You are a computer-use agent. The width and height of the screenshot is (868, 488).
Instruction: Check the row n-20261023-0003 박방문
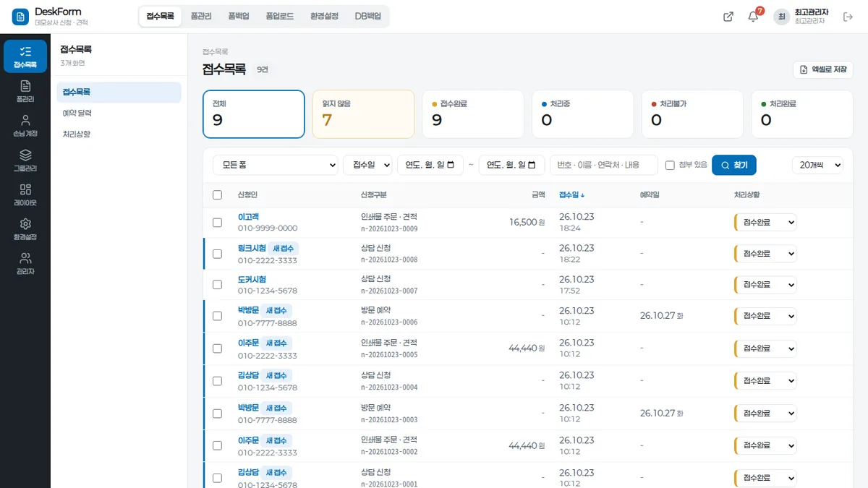217,414
